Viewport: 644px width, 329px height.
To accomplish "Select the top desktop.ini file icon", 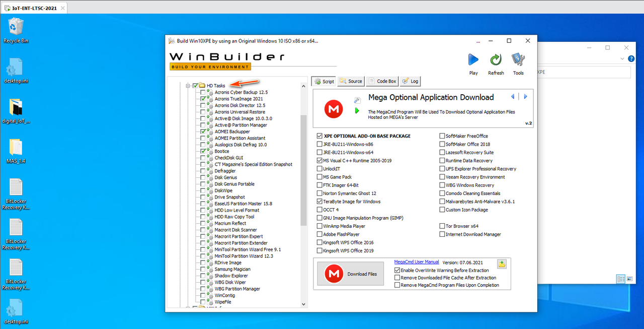I will [16, 67].
